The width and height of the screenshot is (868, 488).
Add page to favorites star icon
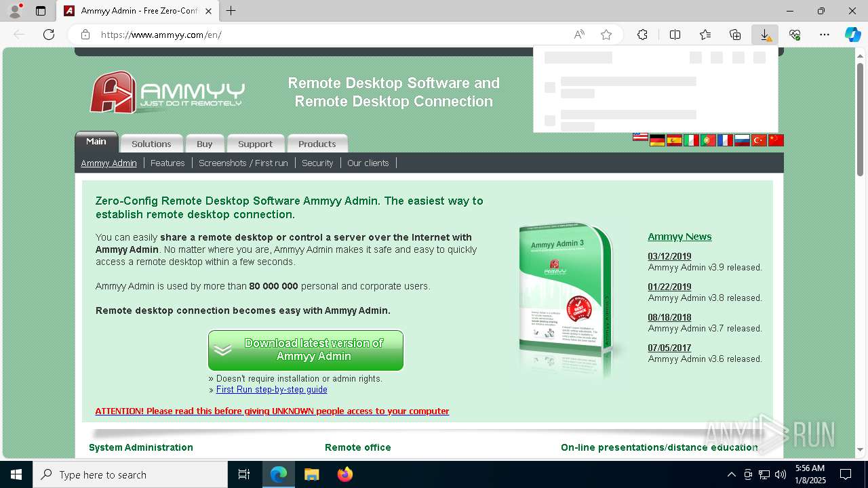tap(606, 35)
